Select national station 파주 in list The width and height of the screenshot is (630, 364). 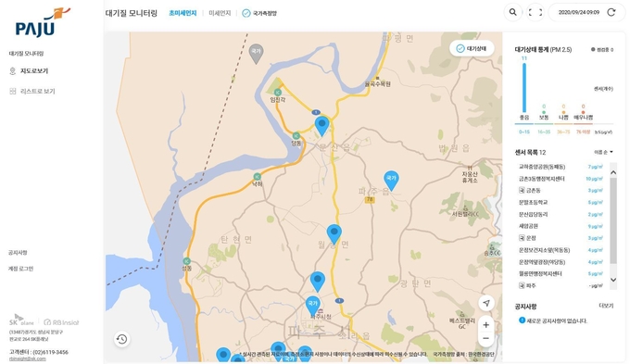click(x=561, y=285)
